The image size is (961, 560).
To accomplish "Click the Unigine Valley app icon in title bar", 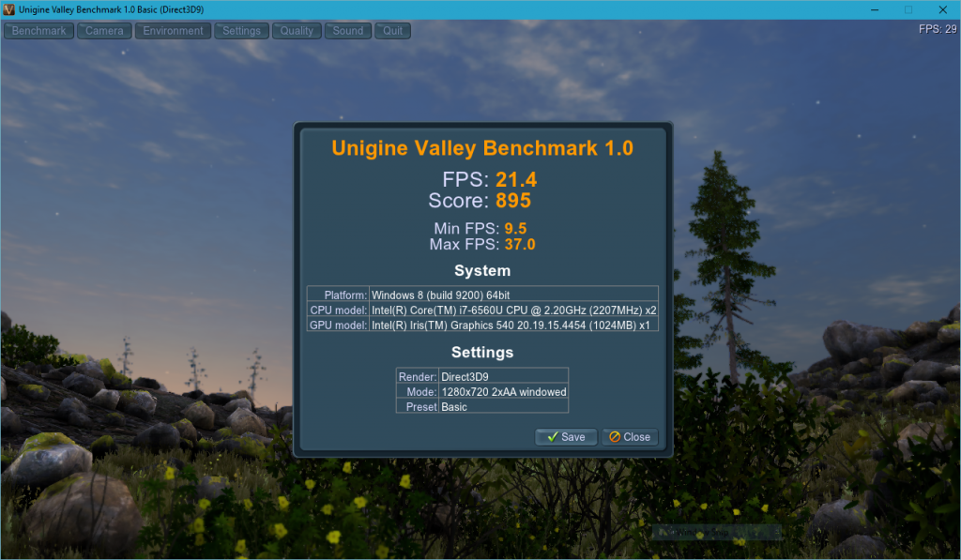I will (x=8, y=9).
